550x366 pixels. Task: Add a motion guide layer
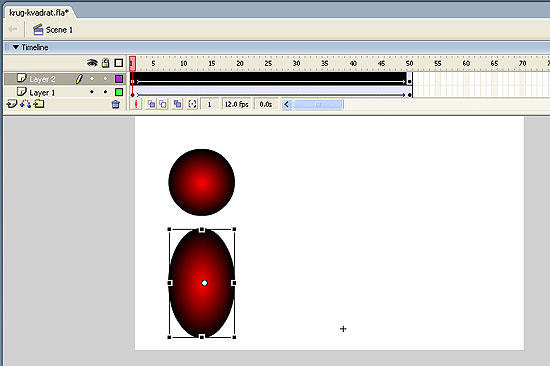[x=25, y=104]
